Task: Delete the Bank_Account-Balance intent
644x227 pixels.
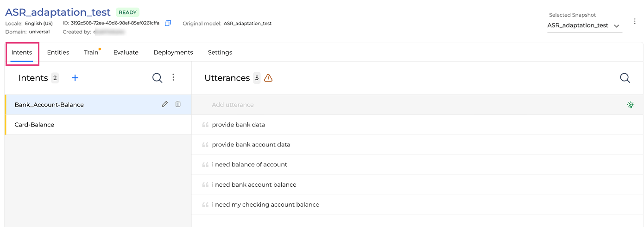Action: click(178, 104)
